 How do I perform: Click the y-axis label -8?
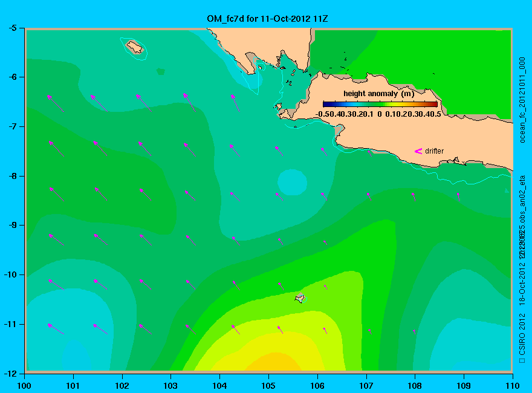[12, 176]
